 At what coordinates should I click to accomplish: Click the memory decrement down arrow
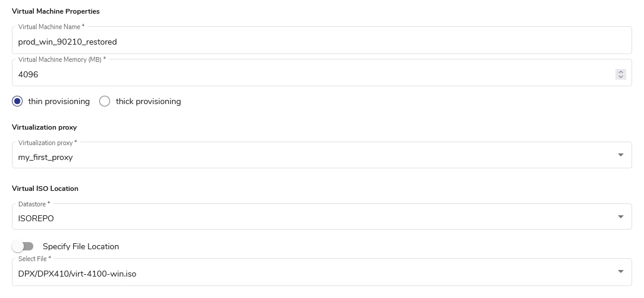tap(621, 77)
